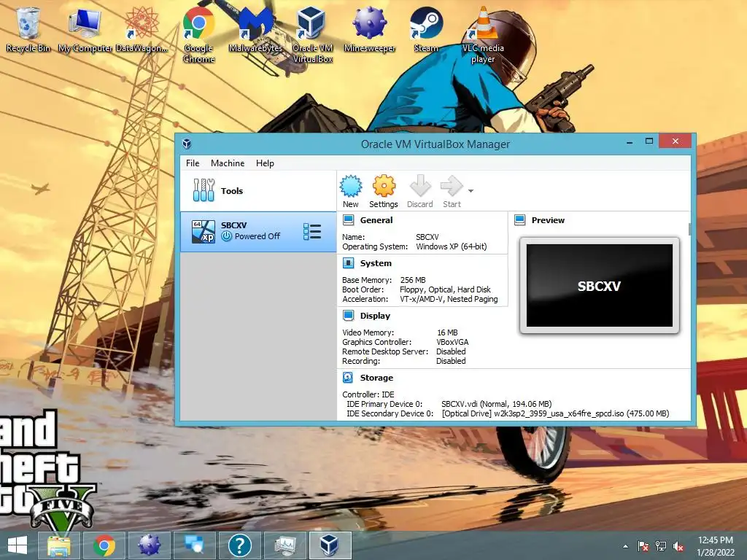The width and height of the screenshot is (747, 560).
Task: Click the network tray icon
Action: (x=661, y=546)
